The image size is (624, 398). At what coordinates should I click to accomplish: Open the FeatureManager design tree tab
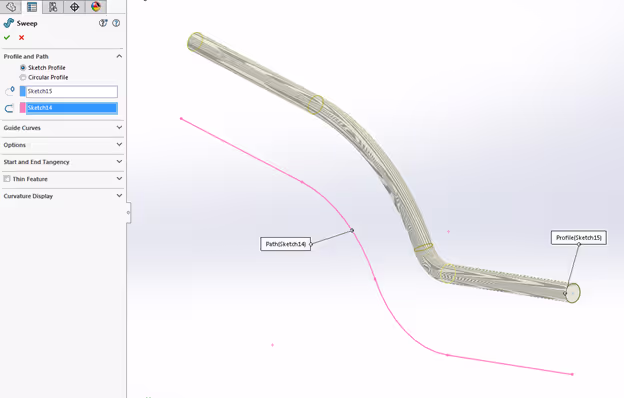[11, 6]
